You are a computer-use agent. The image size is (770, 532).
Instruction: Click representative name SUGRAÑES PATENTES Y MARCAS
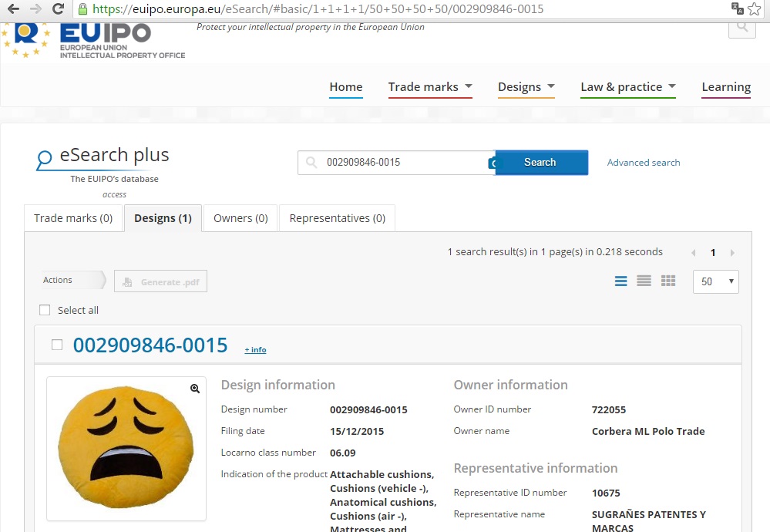(649, 521)
